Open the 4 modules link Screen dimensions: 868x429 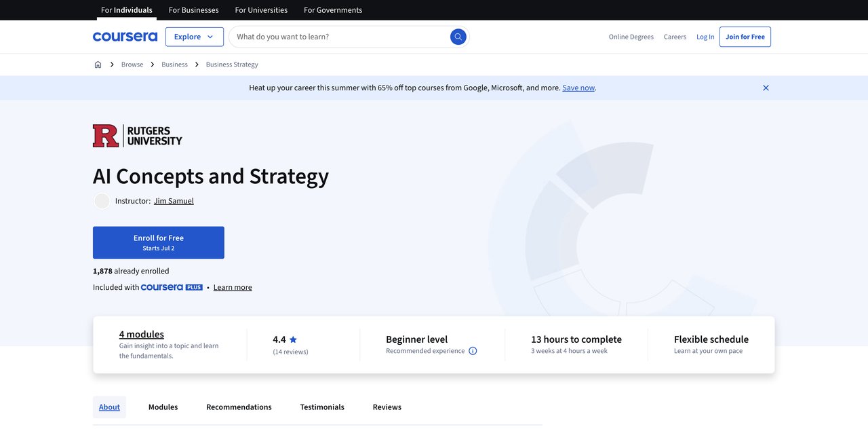click(x=142, y=334)
